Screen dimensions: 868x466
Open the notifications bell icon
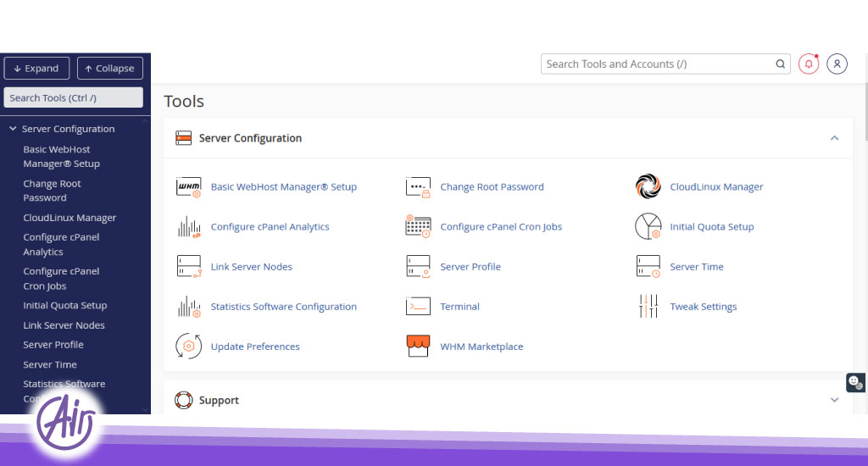coord(808,64)
